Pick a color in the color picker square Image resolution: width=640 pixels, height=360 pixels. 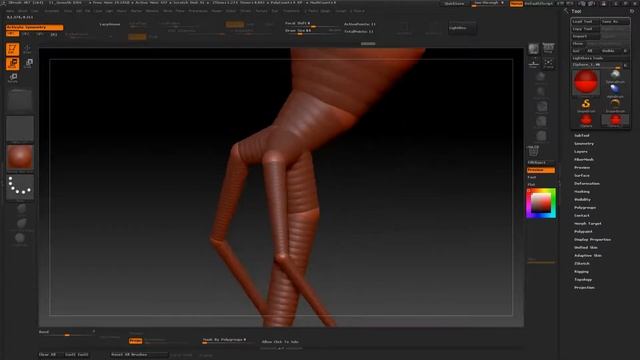[541, 203]
